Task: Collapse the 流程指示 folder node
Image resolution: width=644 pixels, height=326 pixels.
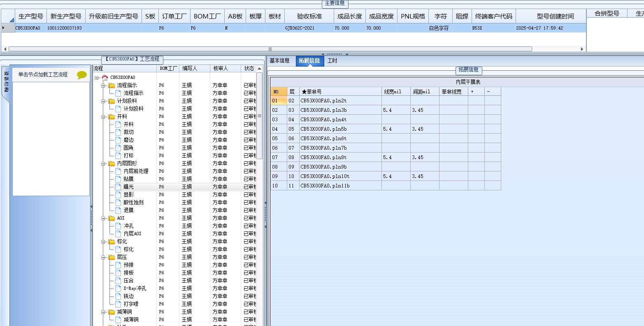Action: click(103, 85)
